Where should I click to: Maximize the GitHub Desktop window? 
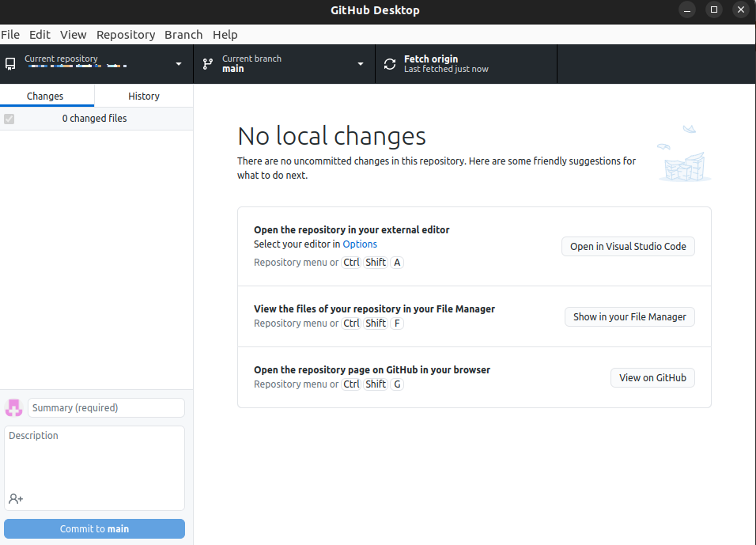[x=714, y=9]
